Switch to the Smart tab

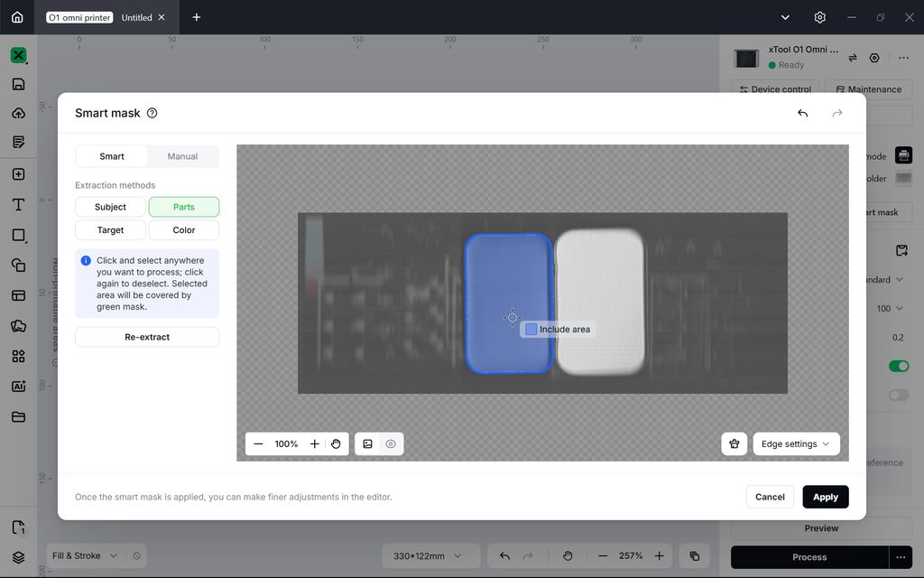(112, 156)
